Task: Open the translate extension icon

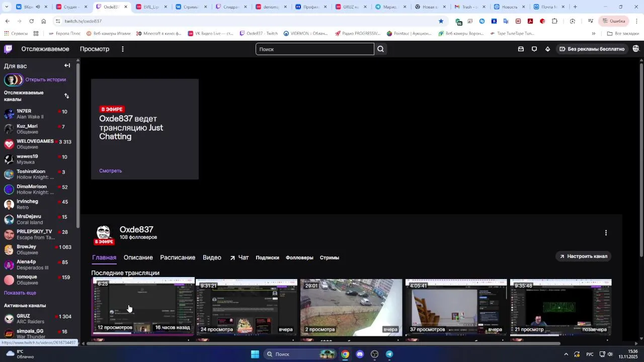Action: coord(506,21)
